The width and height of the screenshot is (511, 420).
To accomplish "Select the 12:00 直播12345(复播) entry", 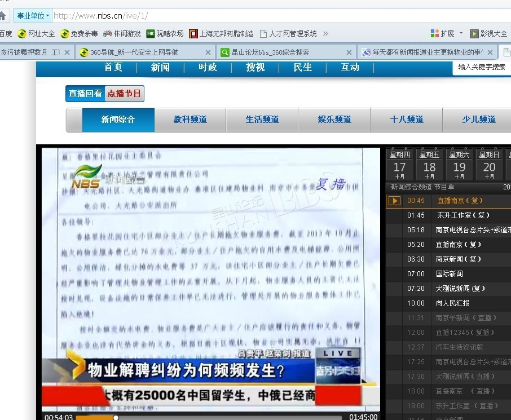I will (448, 333).
